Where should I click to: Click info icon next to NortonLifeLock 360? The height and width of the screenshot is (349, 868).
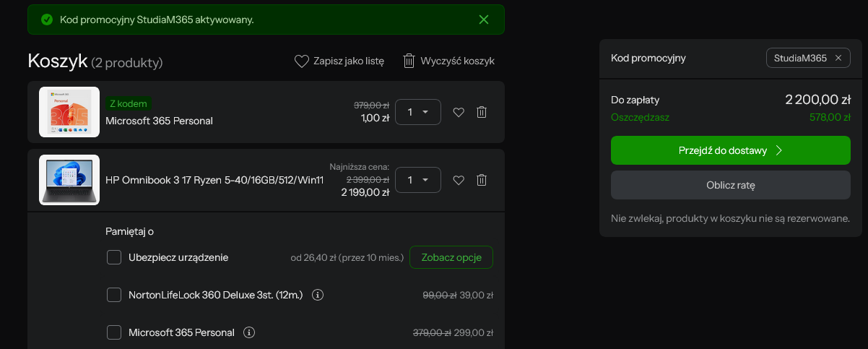click(318, 295)
